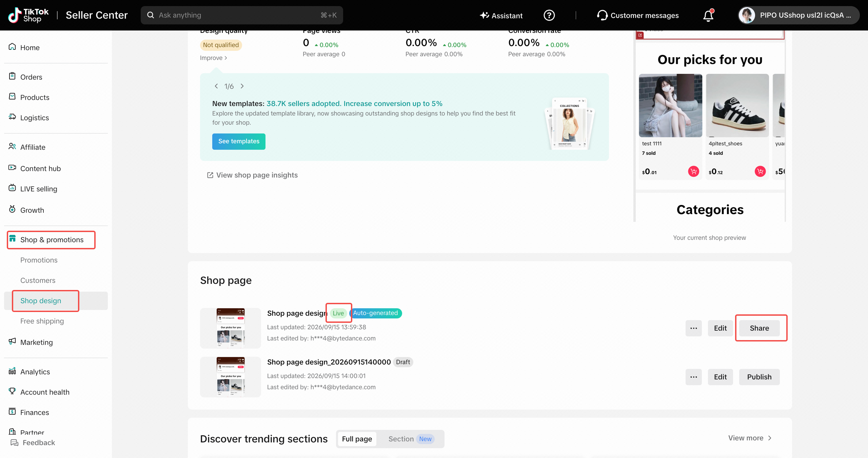868x458 pixels.
Task: Open Customer messages
Action: [x=638, y=16]
